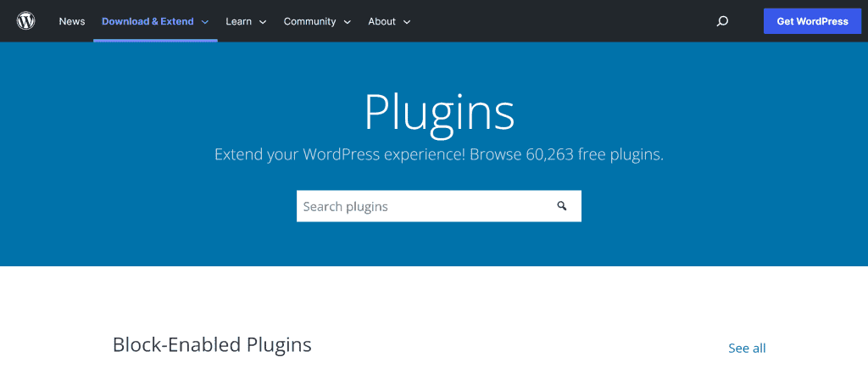Open the About menu item

coord(382,21)
